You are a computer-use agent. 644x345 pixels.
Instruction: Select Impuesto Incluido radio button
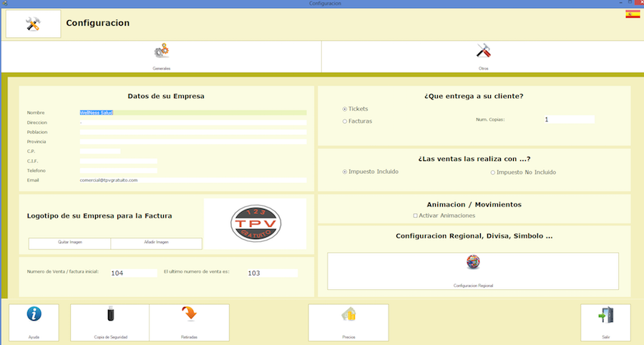click(345, 172)
